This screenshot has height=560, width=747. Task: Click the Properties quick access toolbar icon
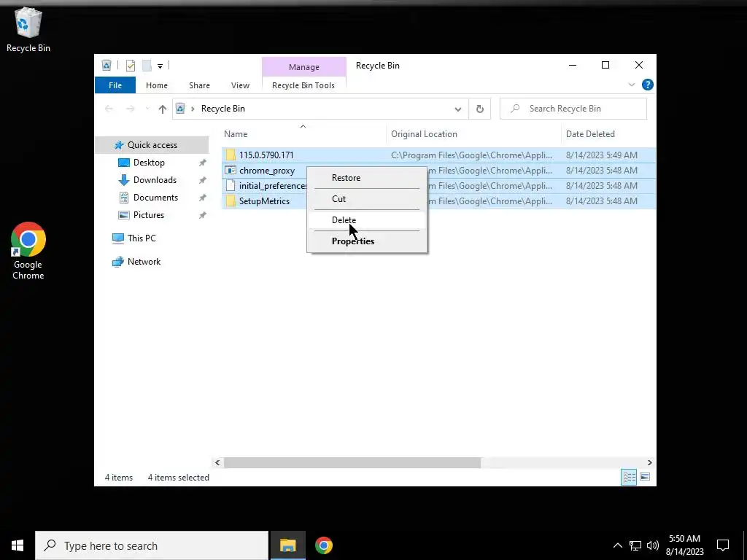coord(131,65)
